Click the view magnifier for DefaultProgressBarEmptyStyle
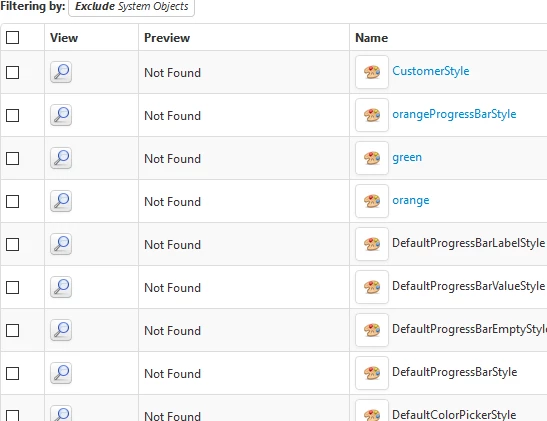547x421 pixels. pyautogui.click(x=61, y=330)
